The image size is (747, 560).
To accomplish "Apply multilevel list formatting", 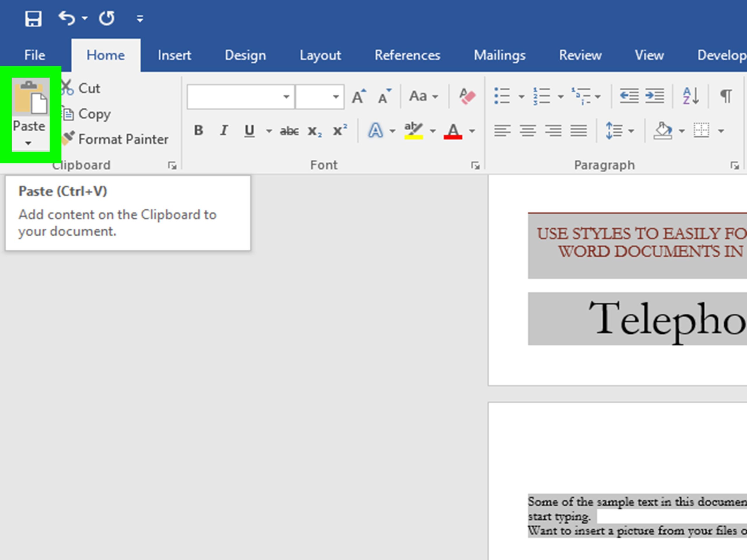I will point(581,96).
